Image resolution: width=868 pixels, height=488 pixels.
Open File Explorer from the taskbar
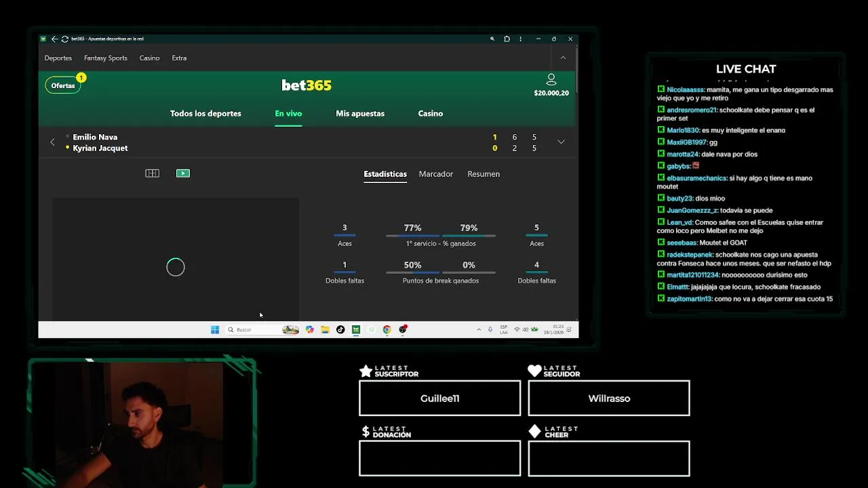point(325,329)
